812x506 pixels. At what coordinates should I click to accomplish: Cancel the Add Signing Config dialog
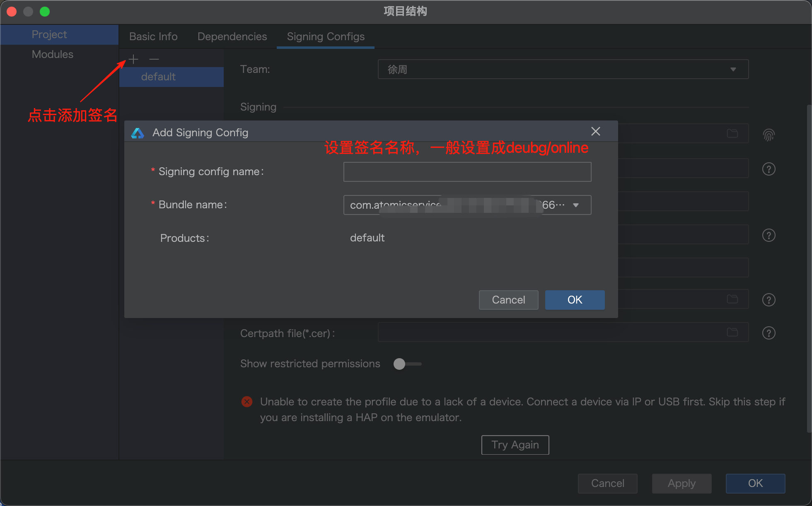pos(508,300)
